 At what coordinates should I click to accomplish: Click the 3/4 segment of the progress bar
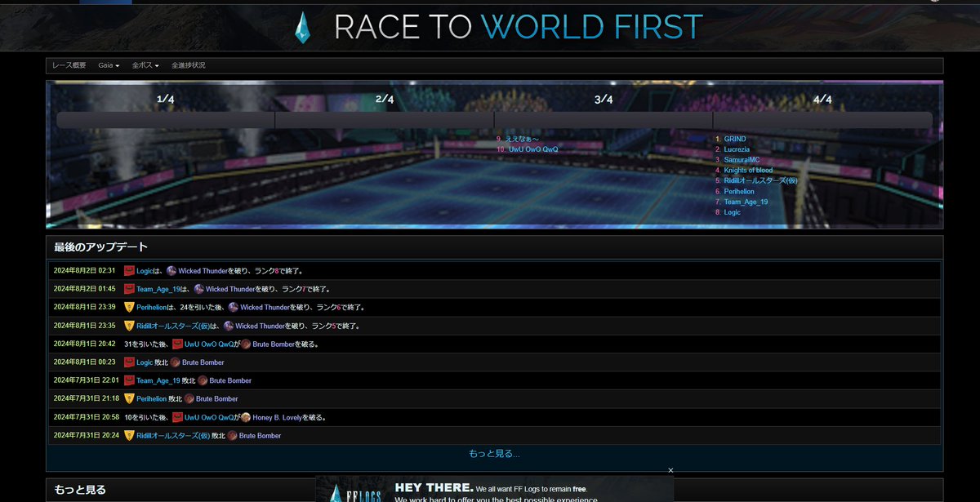(x=604, y=120)
